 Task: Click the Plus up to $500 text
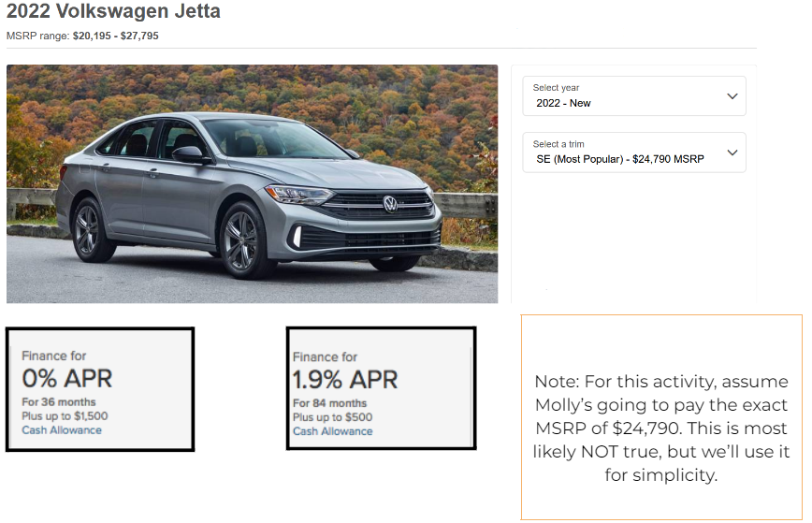(332, 417)
